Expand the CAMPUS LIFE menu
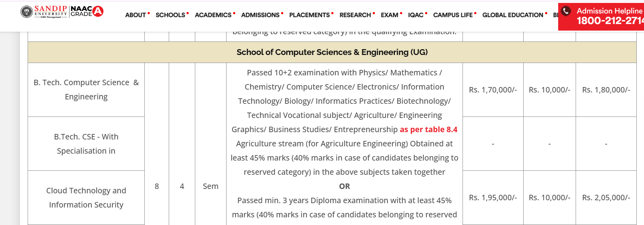 pos(453,15)
